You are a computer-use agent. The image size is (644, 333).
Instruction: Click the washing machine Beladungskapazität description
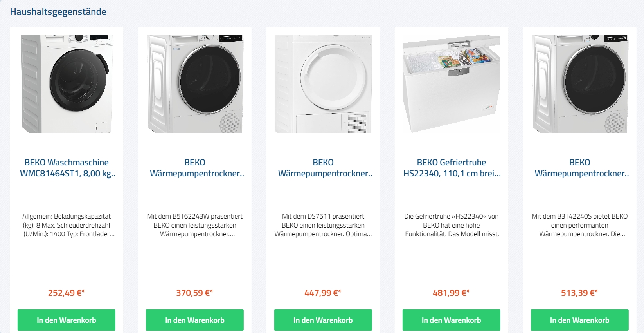pyautogui.click(x=67, y=225)
